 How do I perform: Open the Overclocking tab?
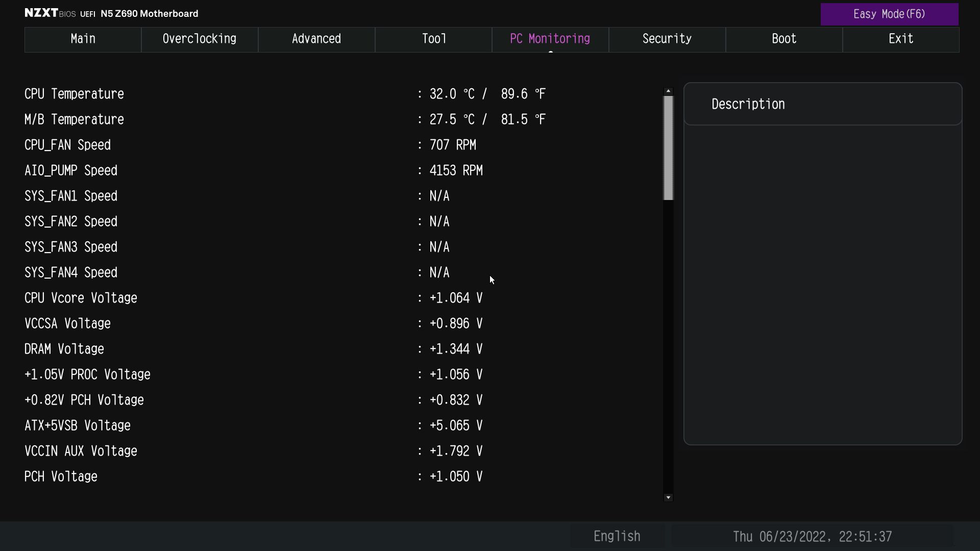[200, 39]
